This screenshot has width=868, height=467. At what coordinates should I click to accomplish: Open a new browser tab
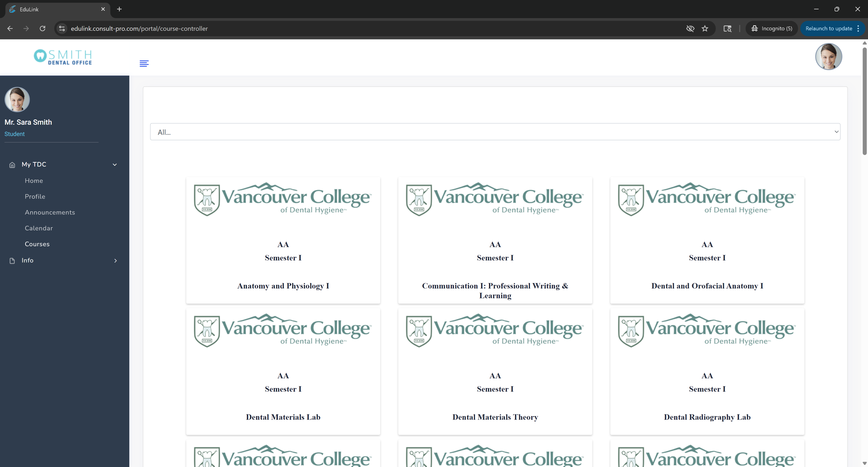pos(119,9)
